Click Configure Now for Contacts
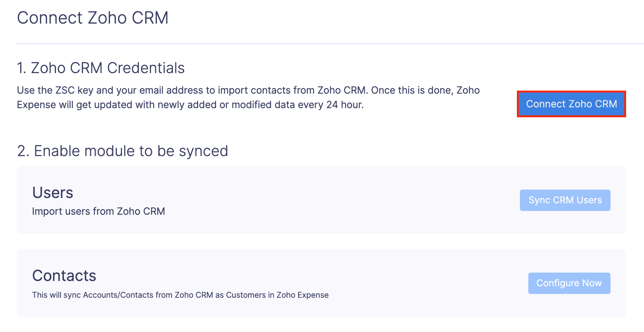This screenshot has width=644, height=332. 569,283
